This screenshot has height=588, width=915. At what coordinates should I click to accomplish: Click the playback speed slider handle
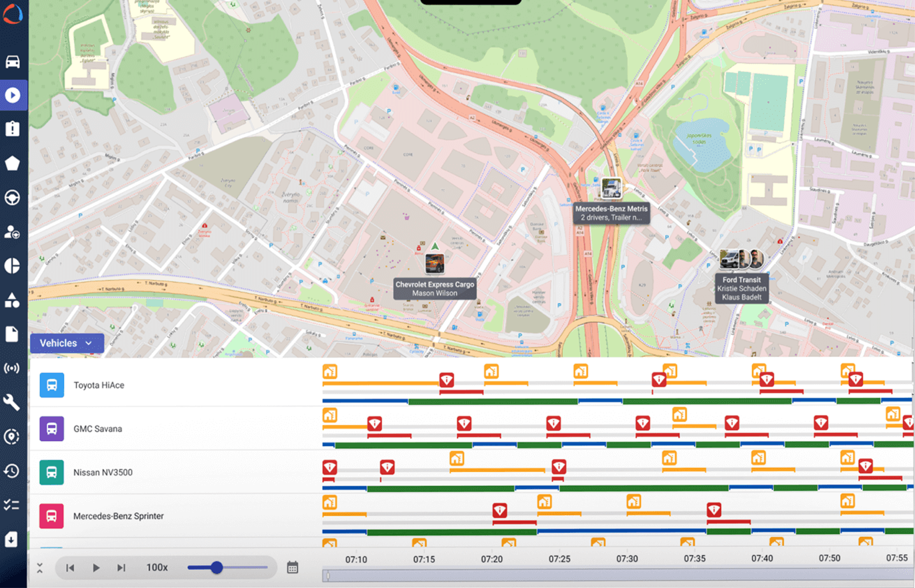pyautogui.click(x=217, y=567)
